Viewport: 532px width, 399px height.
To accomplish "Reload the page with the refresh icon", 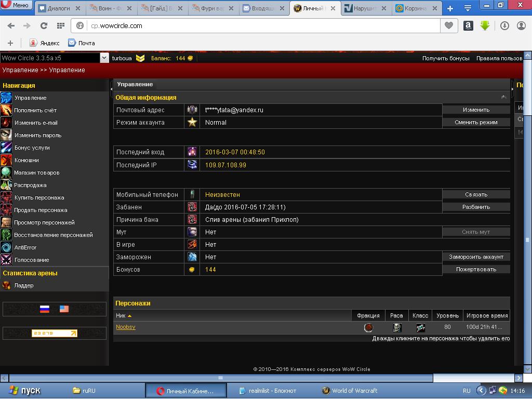I will pos(44,25).
